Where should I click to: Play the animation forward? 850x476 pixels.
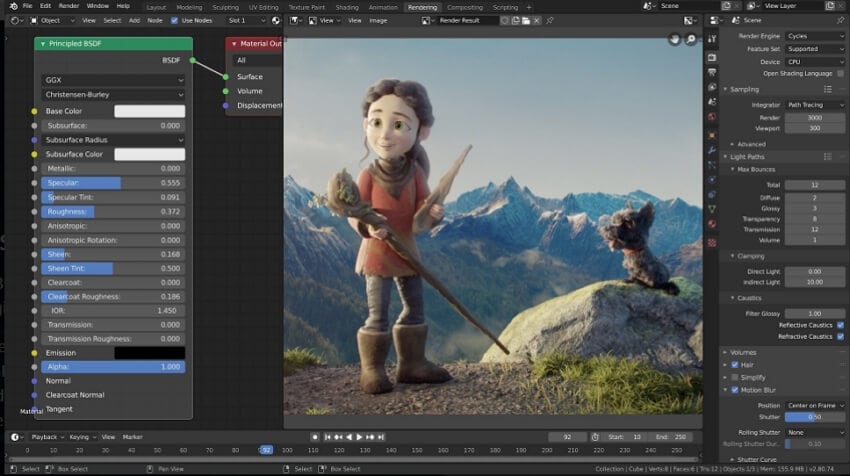tap(359, 437)
